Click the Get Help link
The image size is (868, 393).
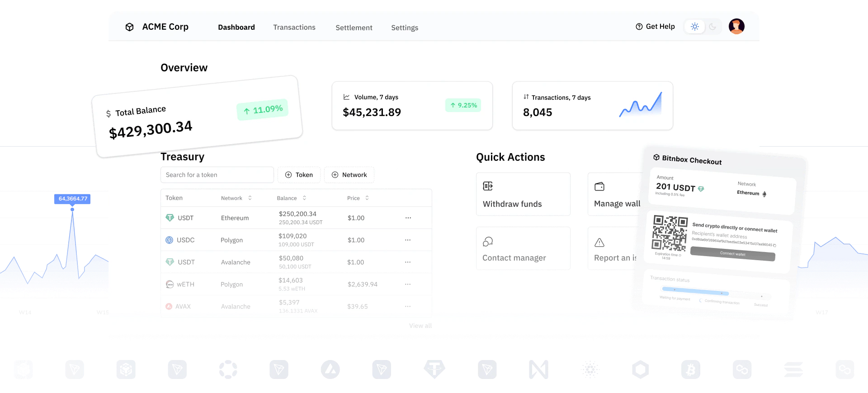coord(655,27)
